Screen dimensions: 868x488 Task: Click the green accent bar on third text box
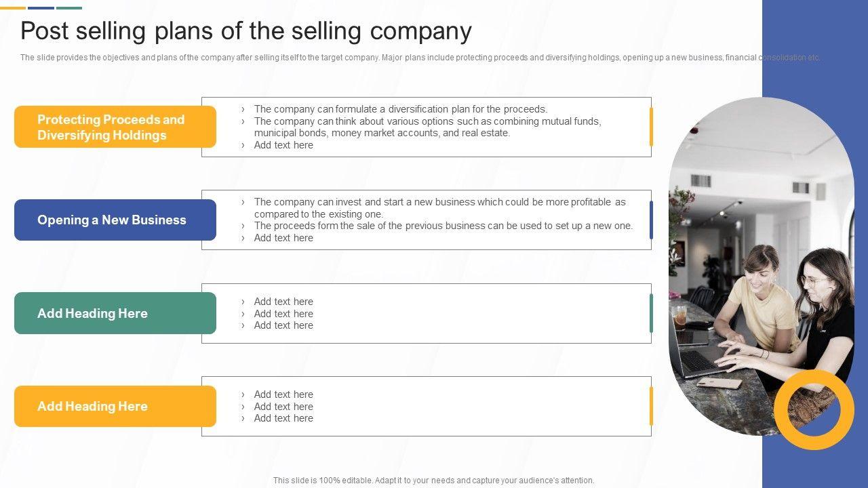click(x=651, y=313)
